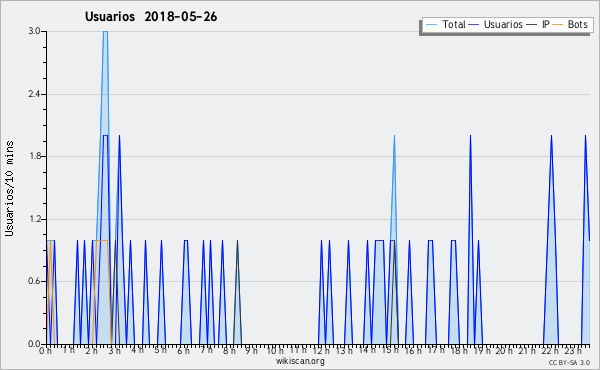Click the Total legend entry
This screenshot has height=370, width=600.
(446, 25)
